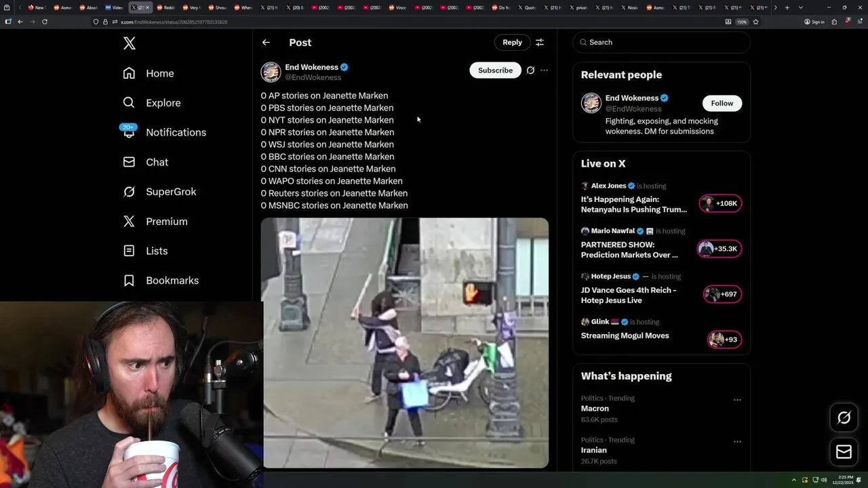Follow End Wokeness in Relevant people
The image size is (868, 488).
point(722,103)
